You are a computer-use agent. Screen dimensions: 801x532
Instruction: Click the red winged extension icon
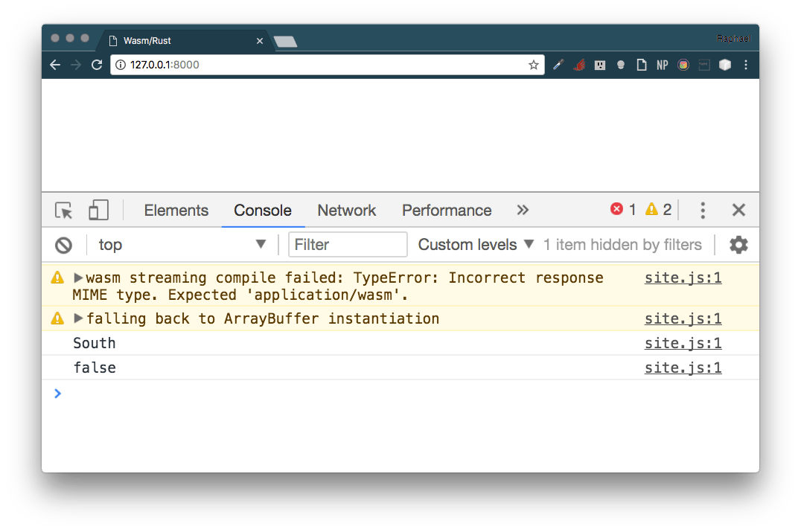click(x=578, y=65)
